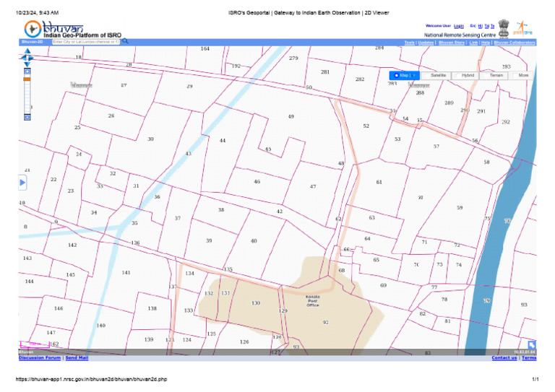Screen dimensions: 555x392
Task: Click the Login link
Action: pyautogui.click(x=459, y=25)
